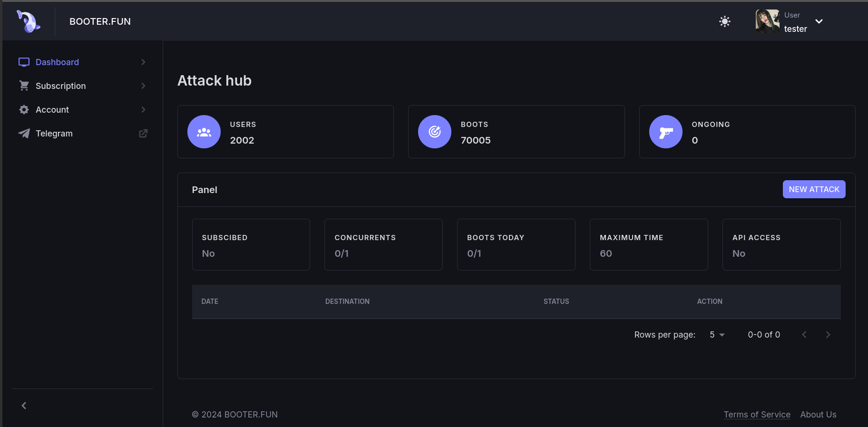
Task: Click the CONCURRENTS card value 0/1
Action: tap(341, 253)
